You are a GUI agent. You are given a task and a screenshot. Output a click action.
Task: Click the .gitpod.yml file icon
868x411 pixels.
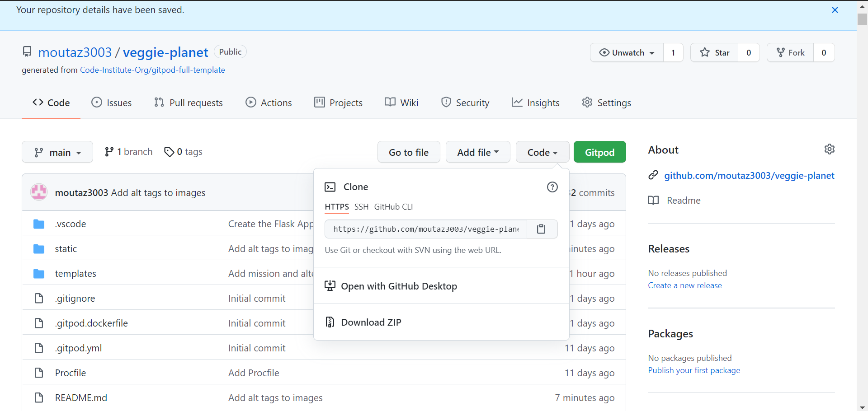39,348
